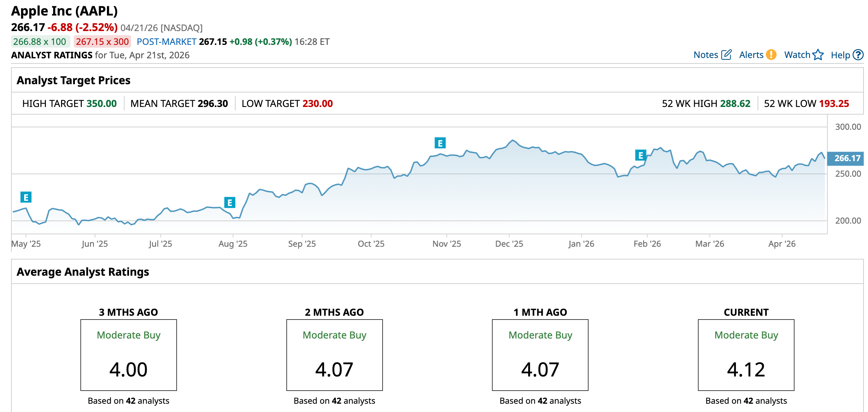
Task: Click the Notes link text
Action: point(706,55)
